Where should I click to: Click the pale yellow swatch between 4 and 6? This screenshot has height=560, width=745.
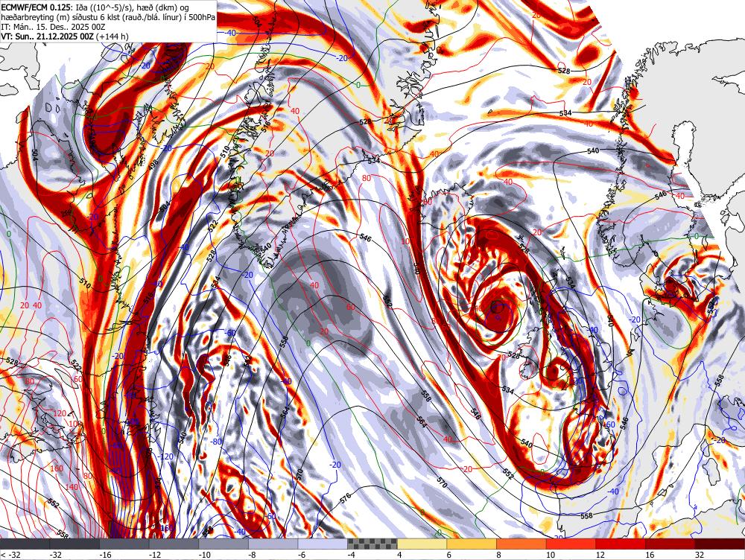(422, 544)
